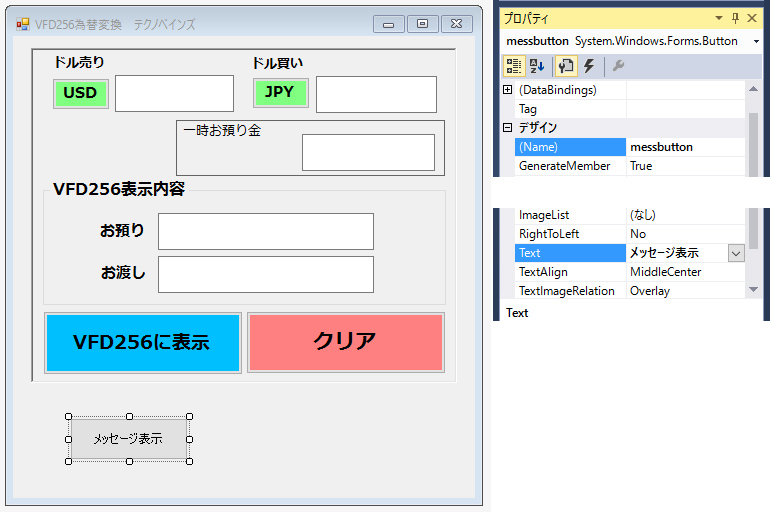Viewport: 770px width, 512px height.
Task: Select the TextImageRelation property row
Action: (630, 291)
